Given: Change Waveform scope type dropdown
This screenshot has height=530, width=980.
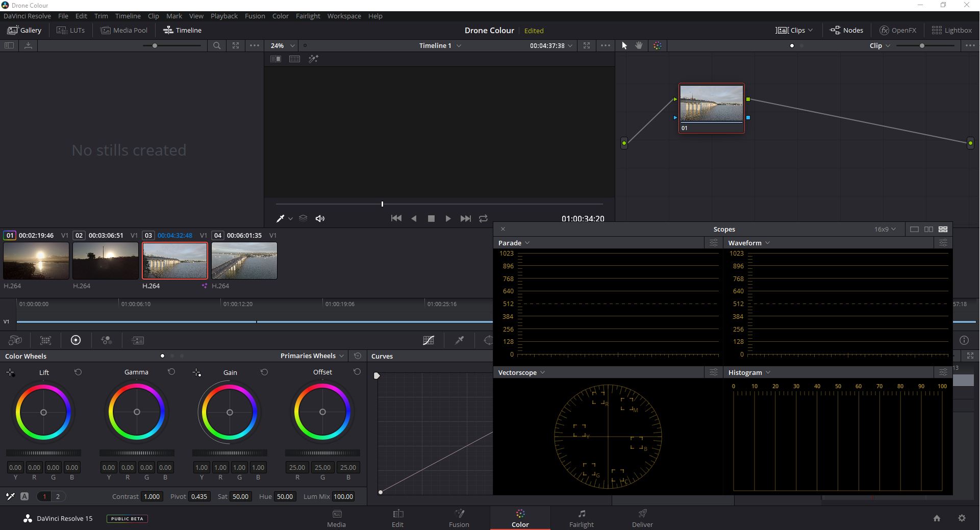Looking at the screenshot, I should (x=749, y=243).
